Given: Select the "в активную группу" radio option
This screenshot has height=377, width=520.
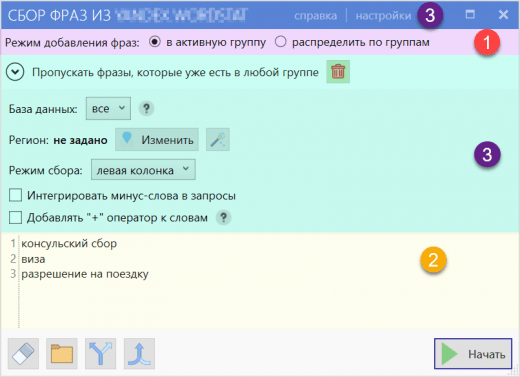Looking at the screenshot, I should point(155,42).
